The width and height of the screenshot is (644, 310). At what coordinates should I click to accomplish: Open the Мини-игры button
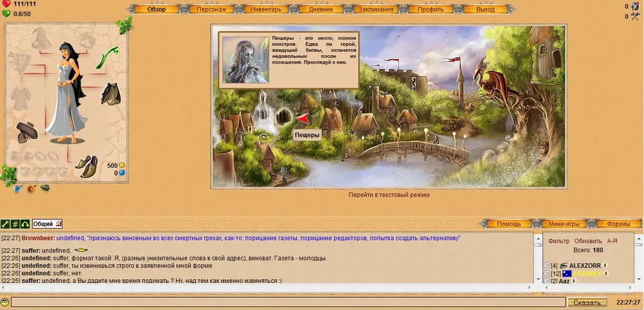pyautogui.click(x=563, y=224)
